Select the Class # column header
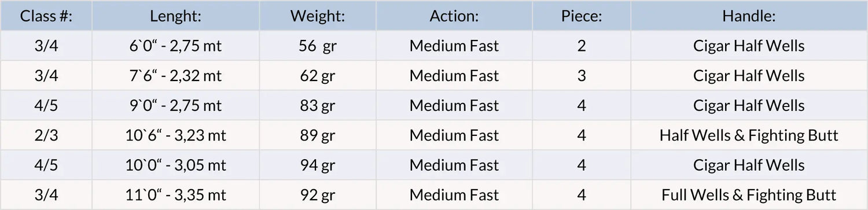 46,16
